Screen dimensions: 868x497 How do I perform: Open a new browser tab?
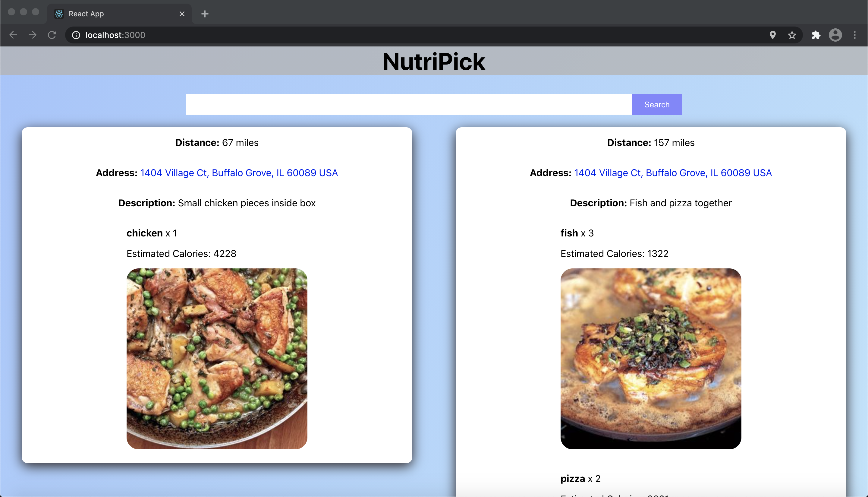click(205, 14)
